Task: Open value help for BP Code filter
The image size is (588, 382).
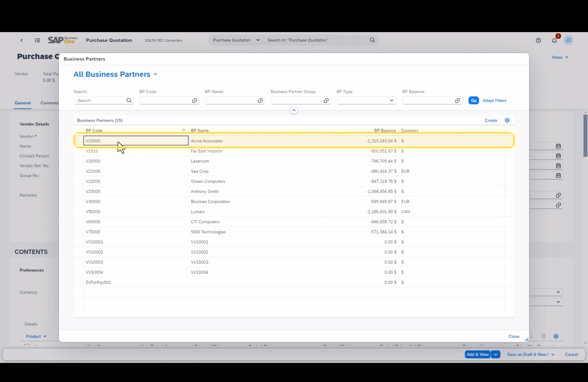Action: coord(195,100)
